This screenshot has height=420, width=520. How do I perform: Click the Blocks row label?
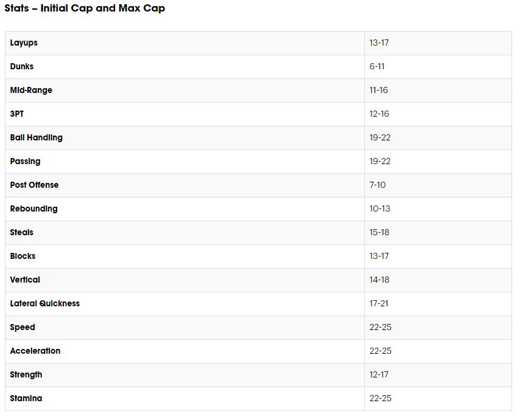tap(23, 256)
